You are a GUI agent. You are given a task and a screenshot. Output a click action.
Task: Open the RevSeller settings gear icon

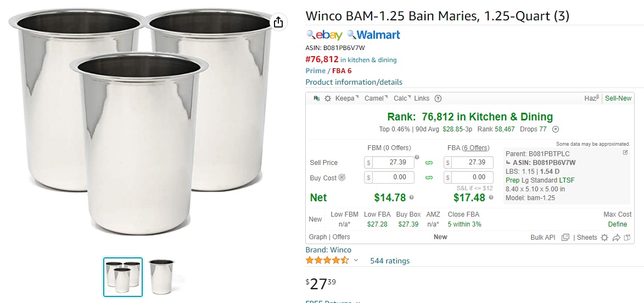coord(327,98)
